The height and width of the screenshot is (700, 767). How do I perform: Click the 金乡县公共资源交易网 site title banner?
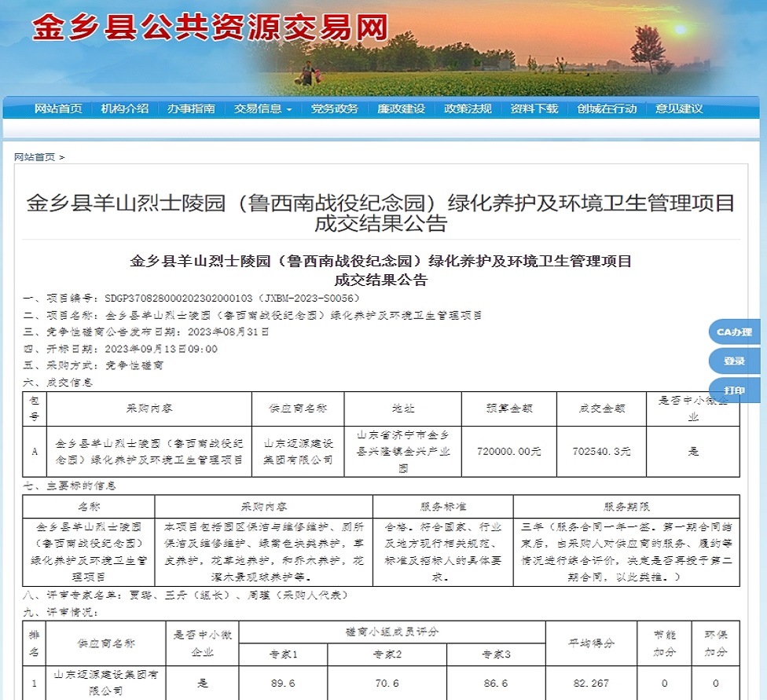[211, 27]
